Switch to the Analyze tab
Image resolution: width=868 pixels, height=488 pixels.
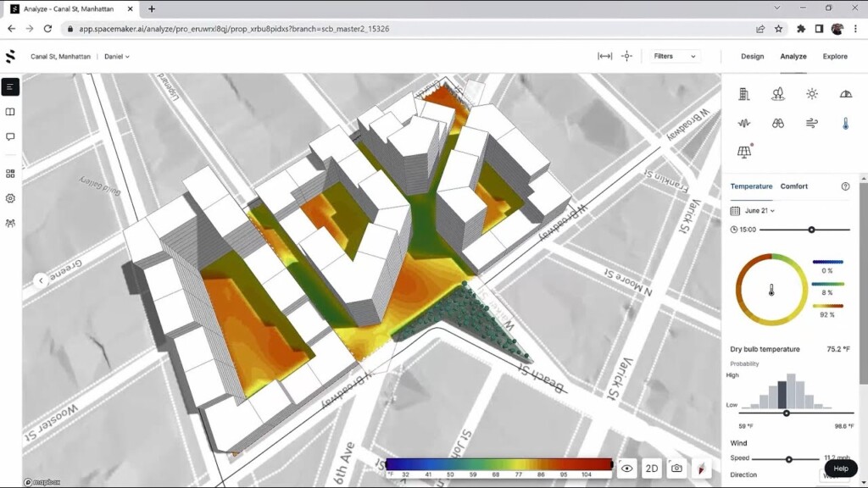click(x=793, y=57)
